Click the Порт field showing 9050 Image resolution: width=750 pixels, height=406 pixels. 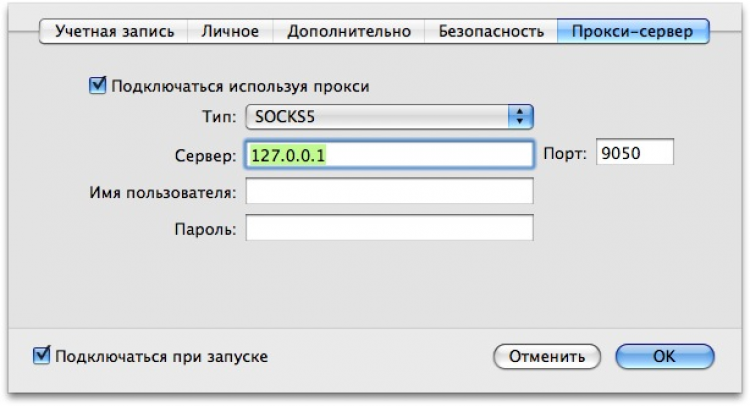pos(635,153)
